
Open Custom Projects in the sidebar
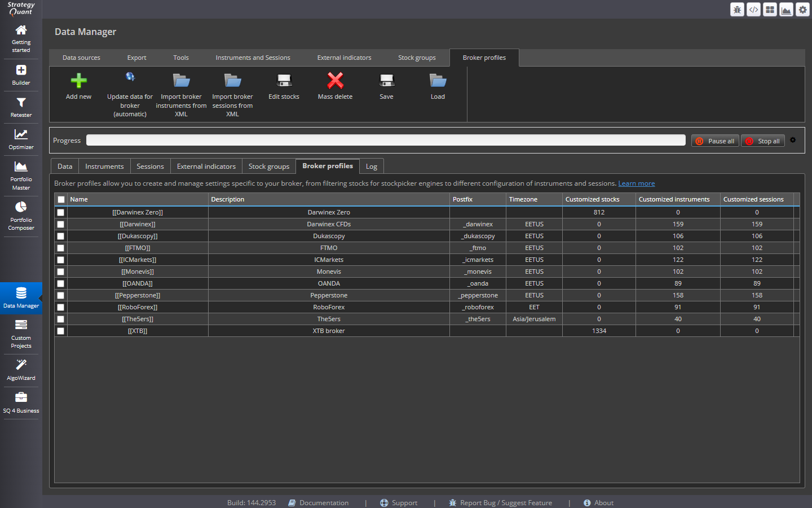coord(21,334)
